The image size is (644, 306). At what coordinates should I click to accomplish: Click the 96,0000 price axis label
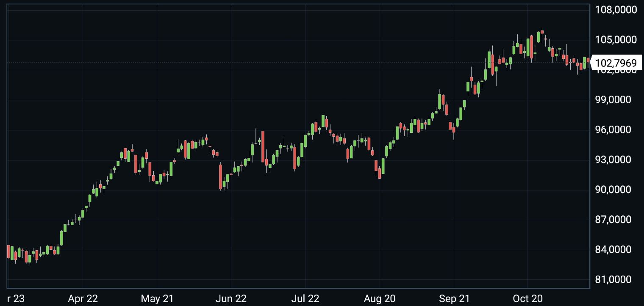pyautogui.click(x=616, y=130)
